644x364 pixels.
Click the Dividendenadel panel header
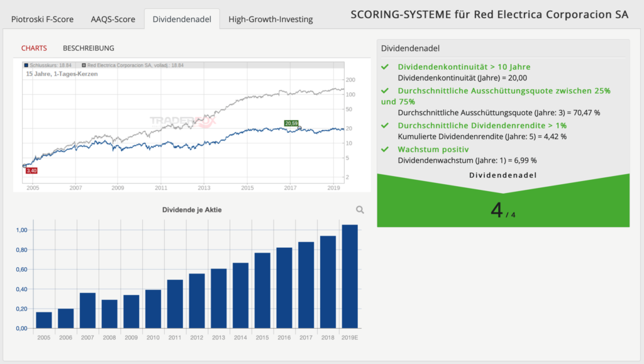[x=410, y=48]
